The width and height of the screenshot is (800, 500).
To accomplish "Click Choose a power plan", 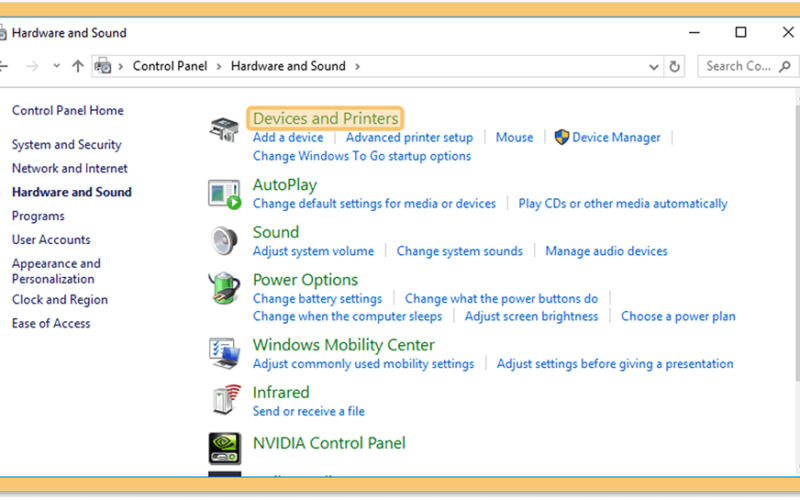I will [679, 317].
